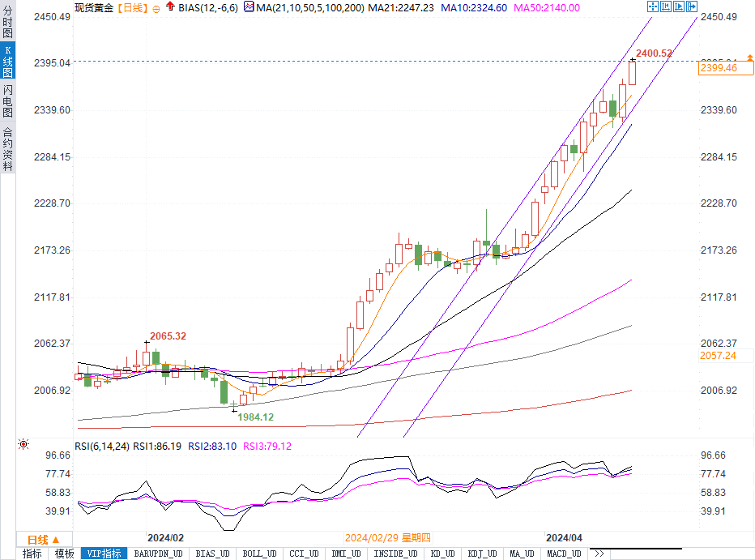
Task: Click the 2399.46 current price tag
Action: point(719,68)
